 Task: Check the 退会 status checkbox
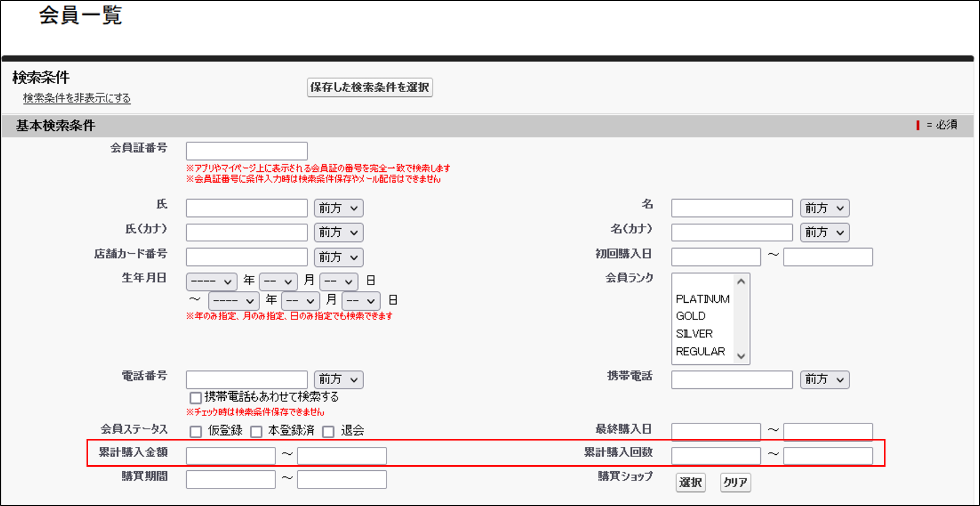click(x=328, y=431)
